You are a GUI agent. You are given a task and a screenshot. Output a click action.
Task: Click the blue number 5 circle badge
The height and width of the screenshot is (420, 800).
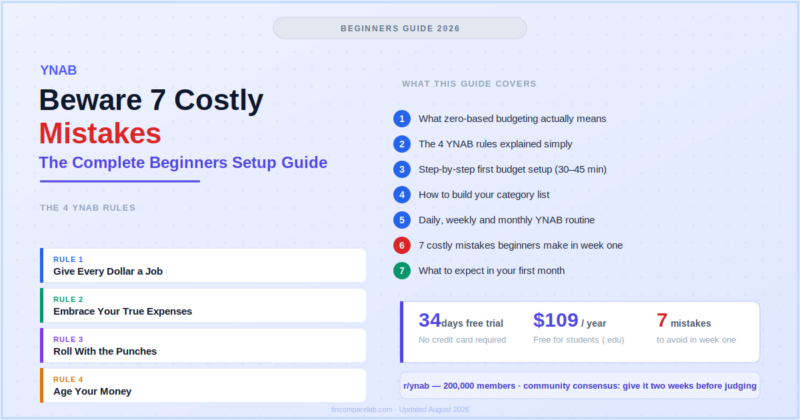click(402, 220)
